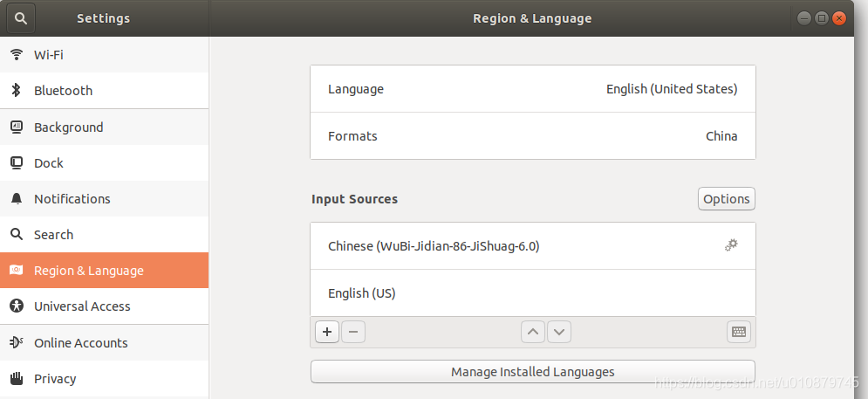Select Chinese (WuBi-Jidian-86-JiShuag-6.0) input source
This screenshot has height=399, width=868.
(x=532, y=246)
